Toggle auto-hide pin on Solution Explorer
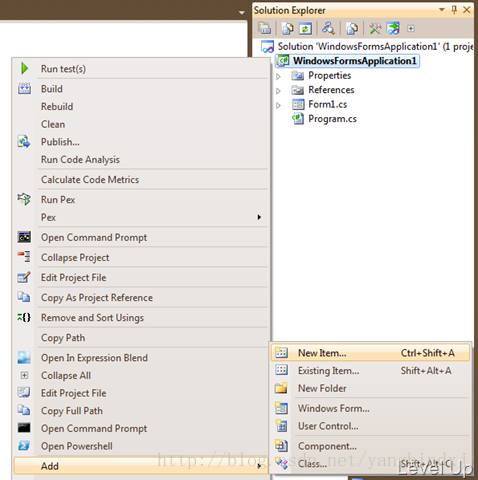Image resolution: width=478 pixels, height=480 pixels. pyautogui.click(x=454, y=10)
